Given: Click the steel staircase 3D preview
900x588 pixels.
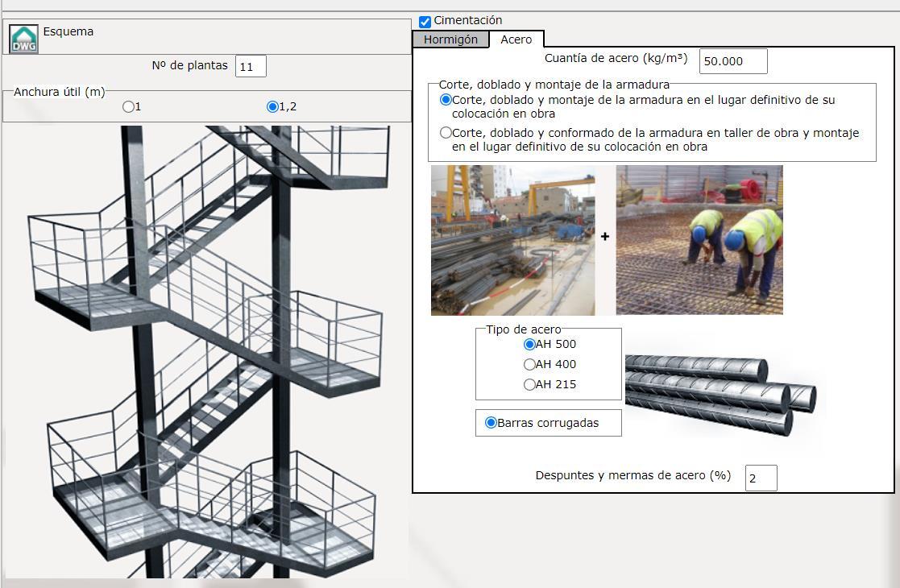Looking at the screenshot, I should (x=206, y=352).
